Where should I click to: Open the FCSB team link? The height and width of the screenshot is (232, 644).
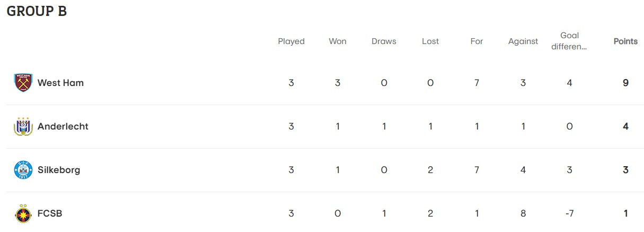pyautogui.click(x=50, y=213)
